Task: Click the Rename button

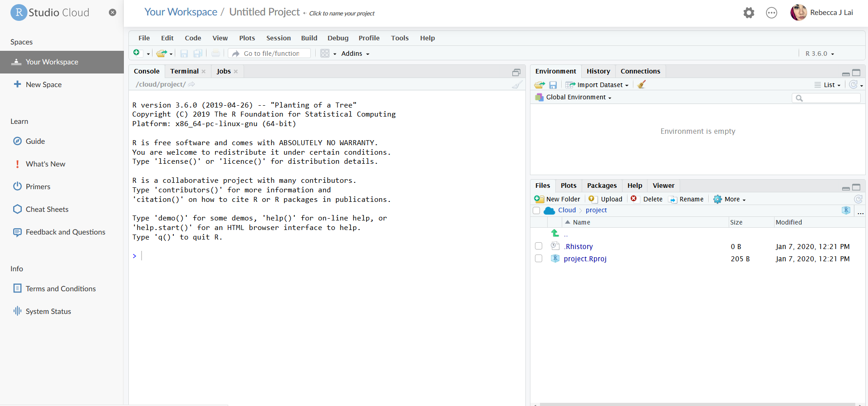Action: point(686,199)
